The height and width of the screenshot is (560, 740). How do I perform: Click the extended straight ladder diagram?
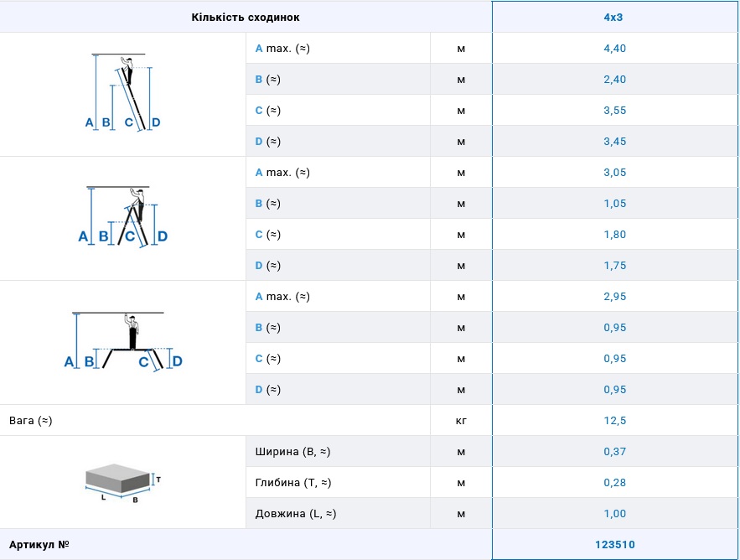(122, 93)
